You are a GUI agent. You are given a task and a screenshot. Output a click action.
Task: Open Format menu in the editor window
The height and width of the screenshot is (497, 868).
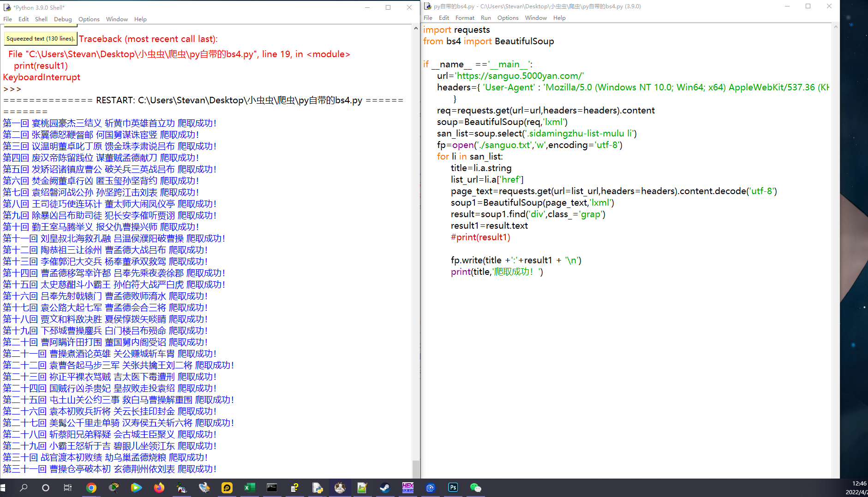pos(465,18)
